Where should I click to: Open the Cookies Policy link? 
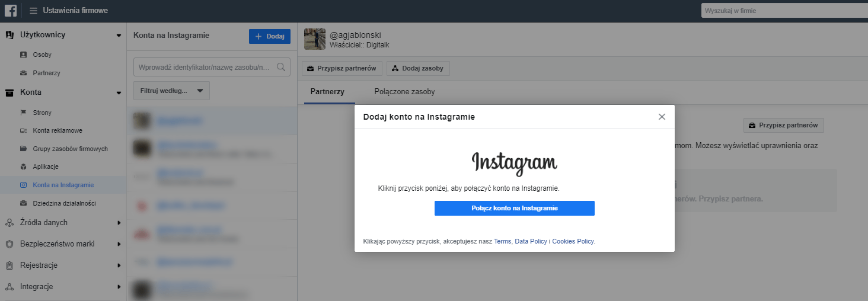tap(573, 241)
